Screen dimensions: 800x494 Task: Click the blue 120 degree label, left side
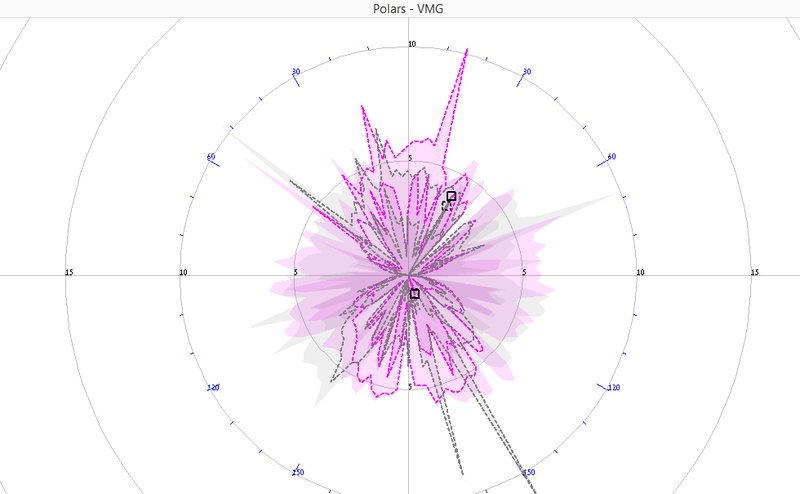[x=212, y=388]
